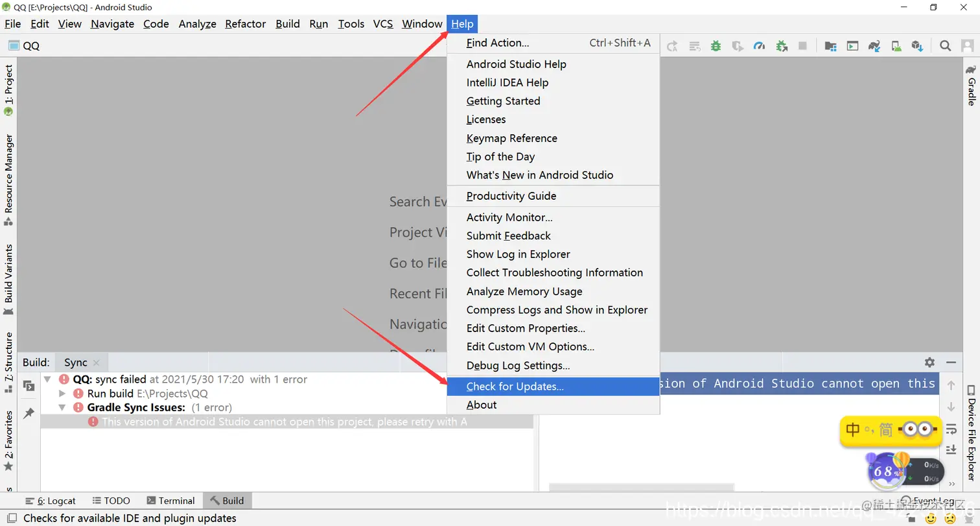Open the 2: Favorites side tab
The height and width of the screenshot is (526, 980).
point(8,441)
